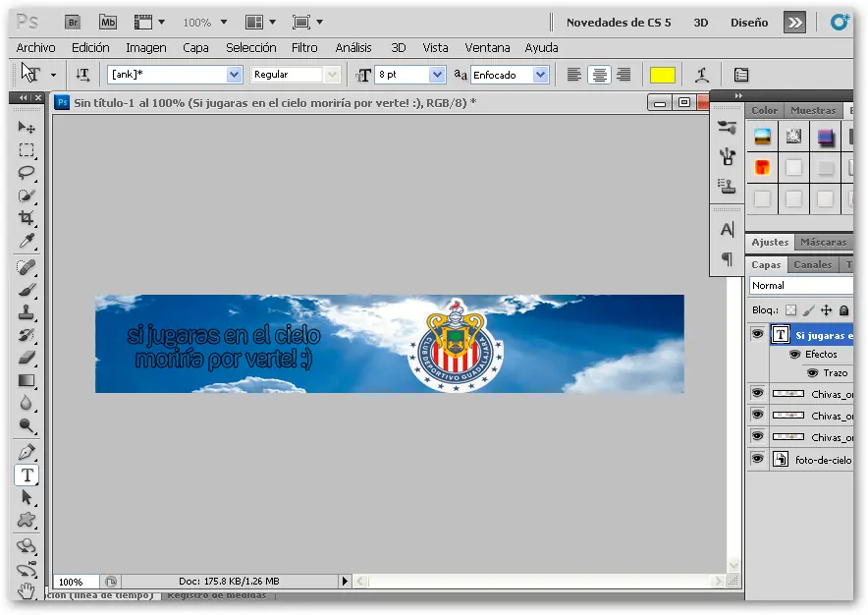This screenshot has height=615, width=868.
Task: Toggle the Character and Paragraph panels button
Action: [740, 75]
